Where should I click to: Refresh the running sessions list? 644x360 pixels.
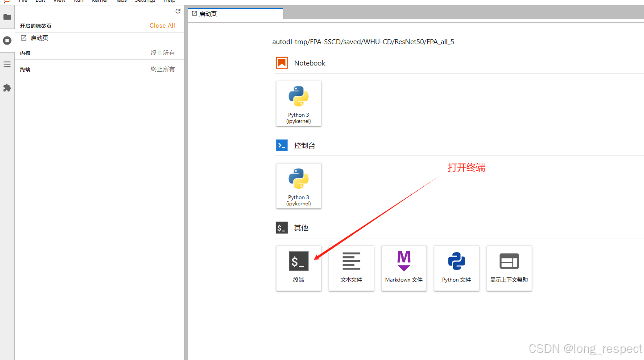178,11
